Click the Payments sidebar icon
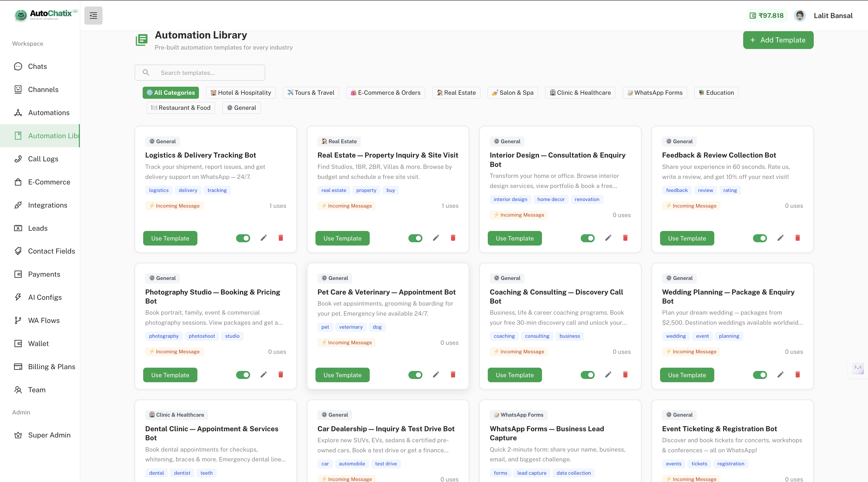 [x=18, y=274]
